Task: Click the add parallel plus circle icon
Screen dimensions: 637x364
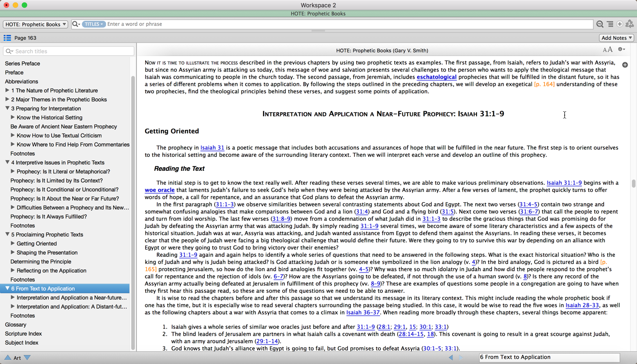Action: (620, 24)
